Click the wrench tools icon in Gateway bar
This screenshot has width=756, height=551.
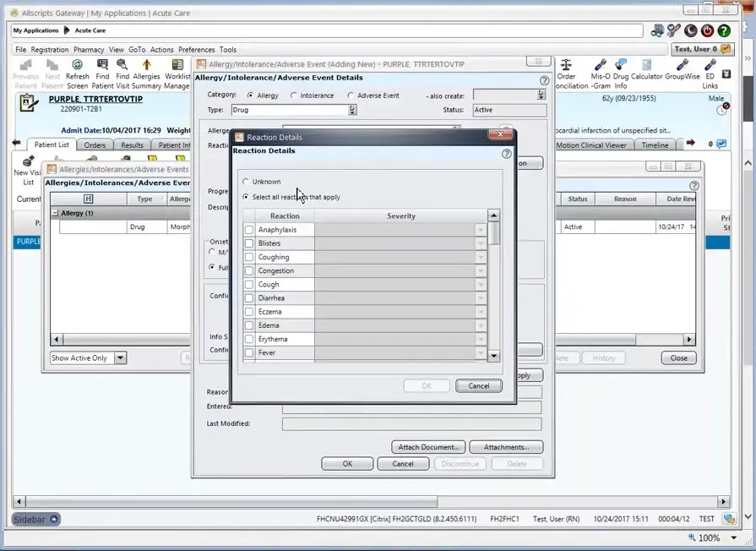click(673, 31)
